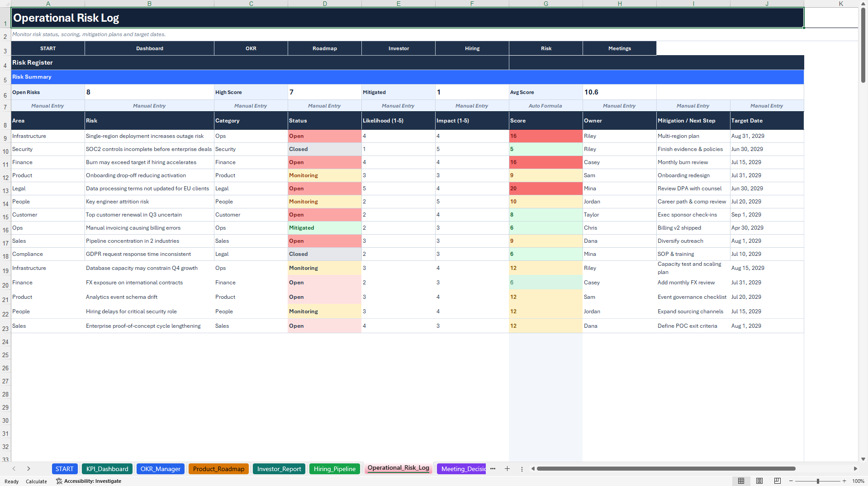The width and height of the screenshot is (868, 486).
Task: Switch to Page Layout view
Action: (759, 481)
